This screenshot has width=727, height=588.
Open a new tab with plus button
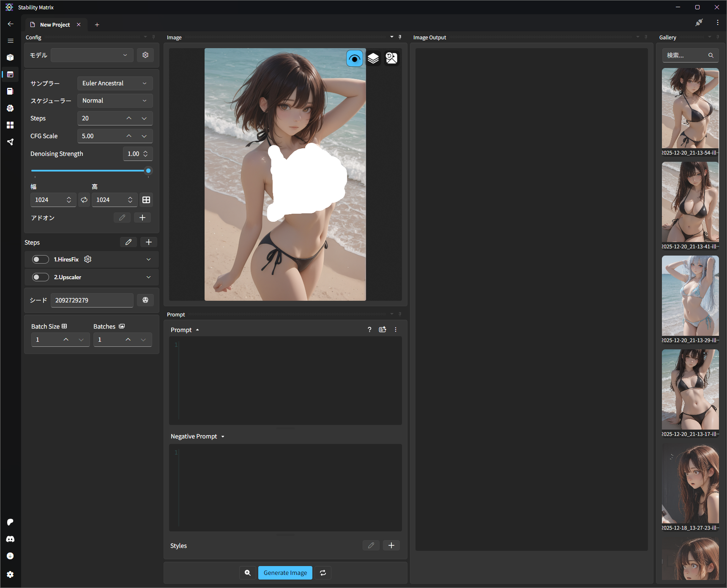pos(97,24)
